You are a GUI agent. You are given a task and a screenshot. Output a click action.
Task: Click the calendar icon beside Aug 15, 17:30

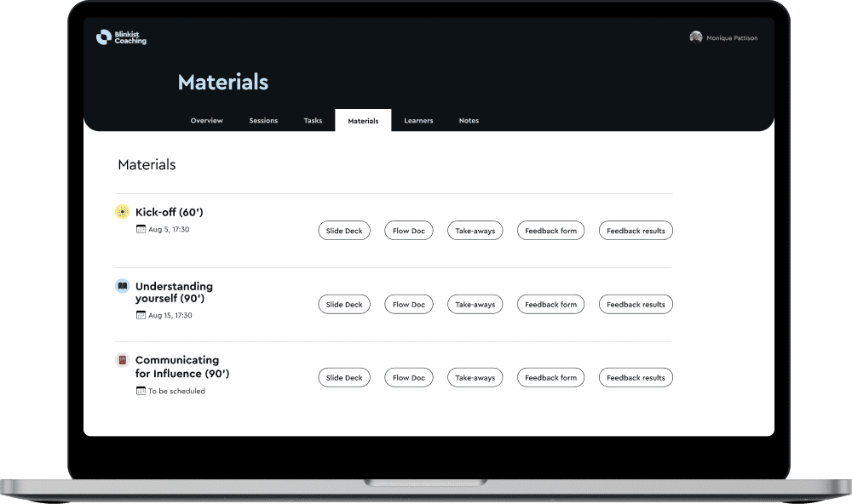[x=141, y=315]
